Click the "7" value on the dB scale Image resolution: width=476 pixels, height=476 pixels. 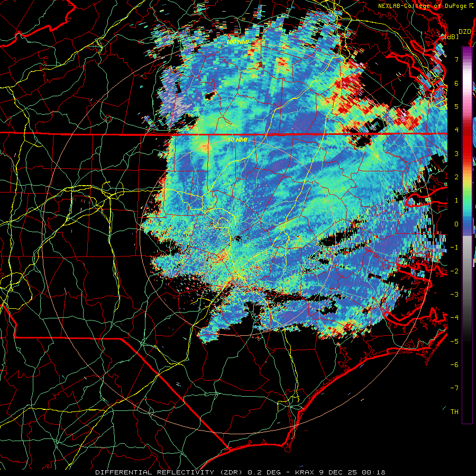coord(456,59)
